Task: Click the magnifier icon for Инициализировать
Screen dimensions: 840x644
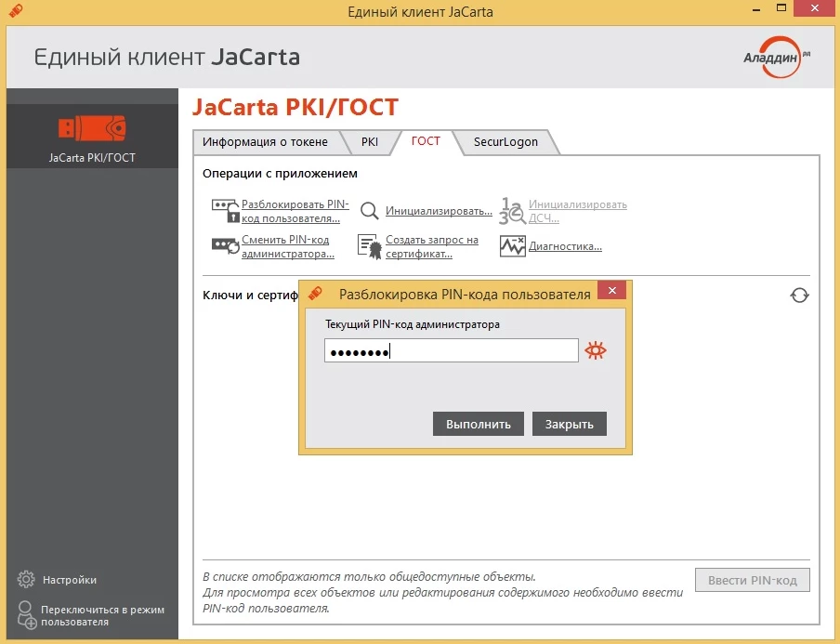Action: pyautogui.click(x=369, y=211)
